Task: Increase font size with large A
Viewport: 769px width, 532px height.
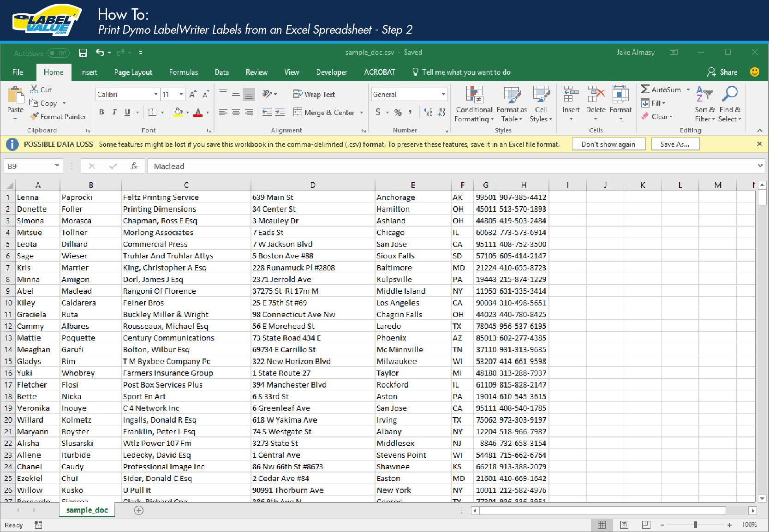Action: (193, 94)
